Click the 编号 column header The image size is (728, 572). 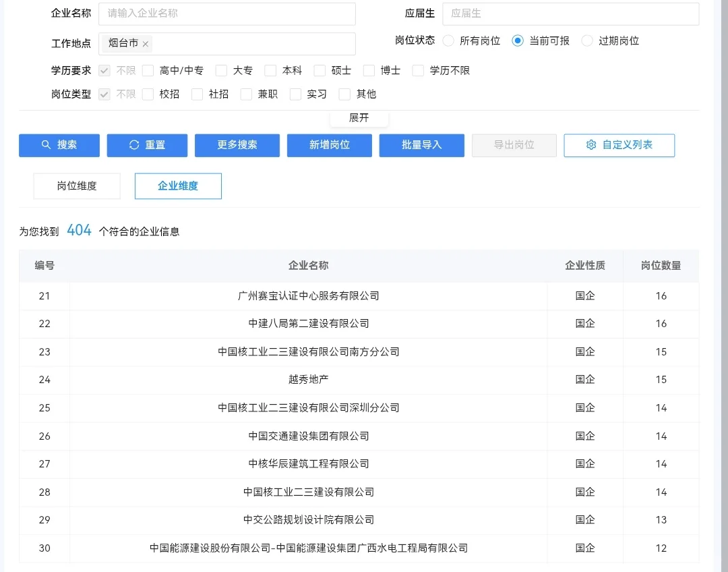click(44, 266)
